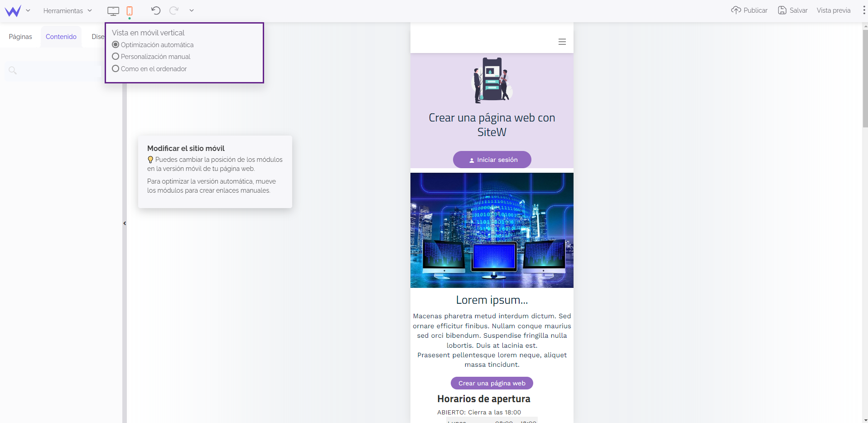The height and width of the screenshot is (423, 868).
Task: Open Vista previa
Action: pos(834,10)
